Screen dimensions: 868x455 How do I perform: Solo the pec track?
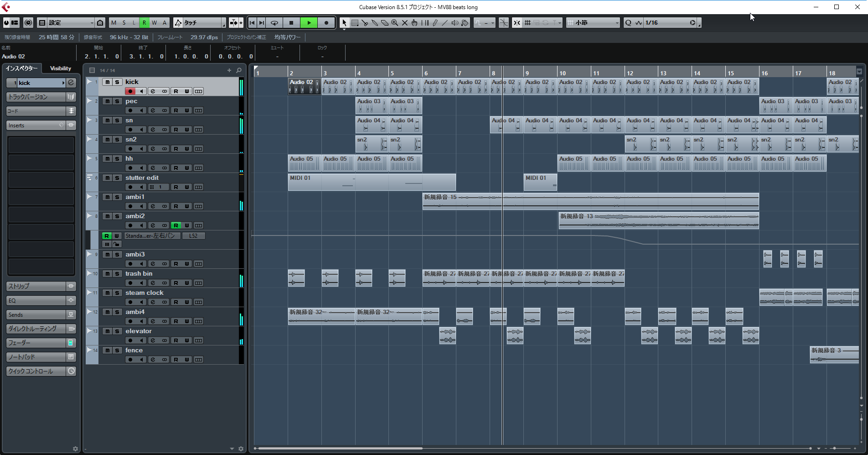pyautogui.click(x=117, y=101)
